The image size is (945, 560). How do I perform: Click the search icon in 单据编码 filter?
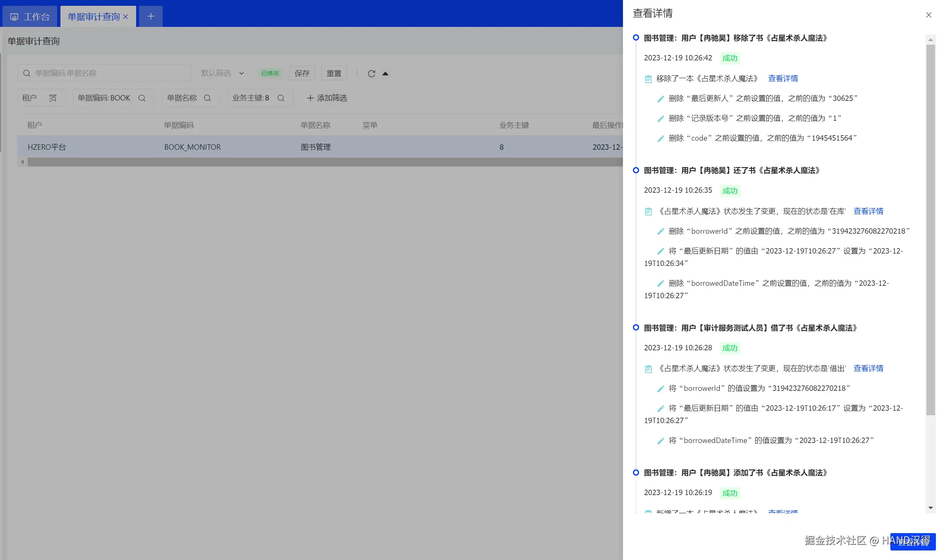pyautogui.click(x=142, y=98)
